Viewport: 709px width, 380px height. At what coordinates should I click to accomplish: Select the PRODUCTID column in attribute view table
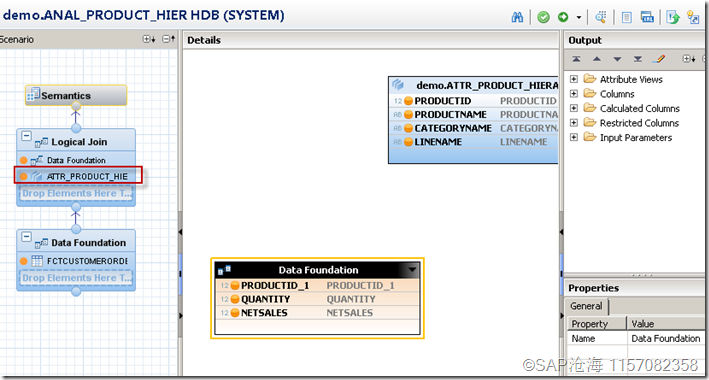point(474,101)
